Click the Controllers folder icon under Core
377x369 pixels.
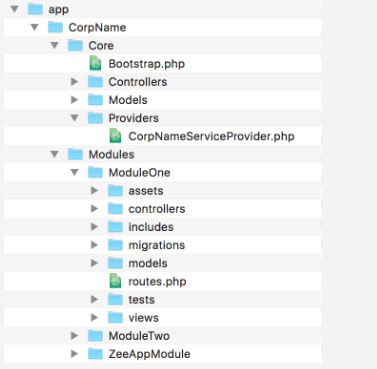pyautogui.click(x=95, y=81)
